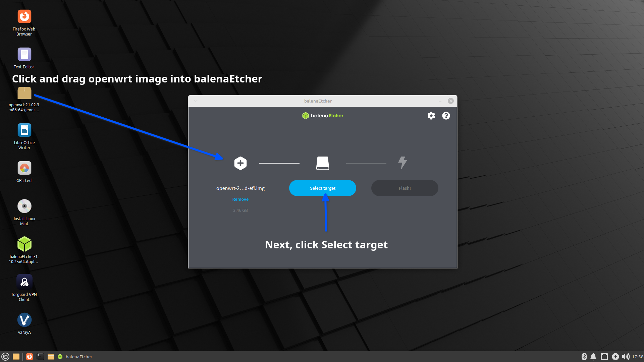Image resolution: width=644 pixels, height=362 pixels.
Task: Select Firefox Web Browser desktop icon
Action: (x=24, y=23)
